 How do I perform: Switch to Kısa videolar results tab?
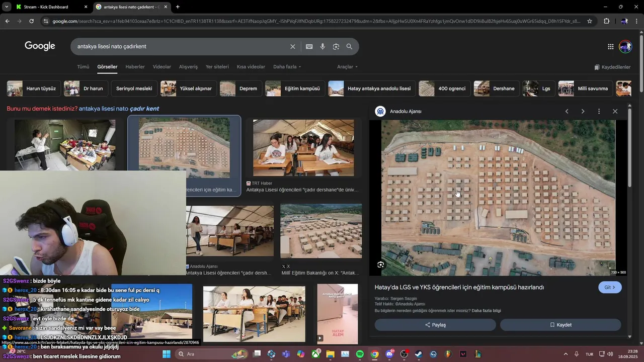click(x=251, y=67)
